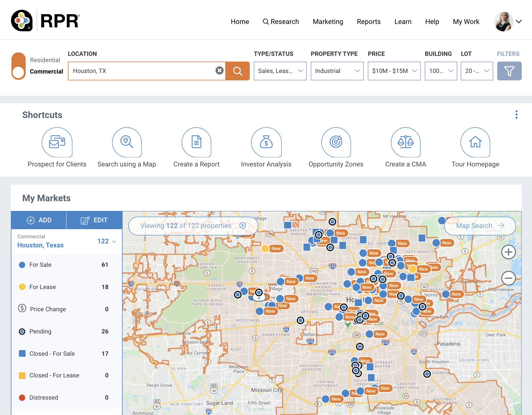Add a new market with ADD
Viewport: 532px width, 415px height.
pos(39,220)
